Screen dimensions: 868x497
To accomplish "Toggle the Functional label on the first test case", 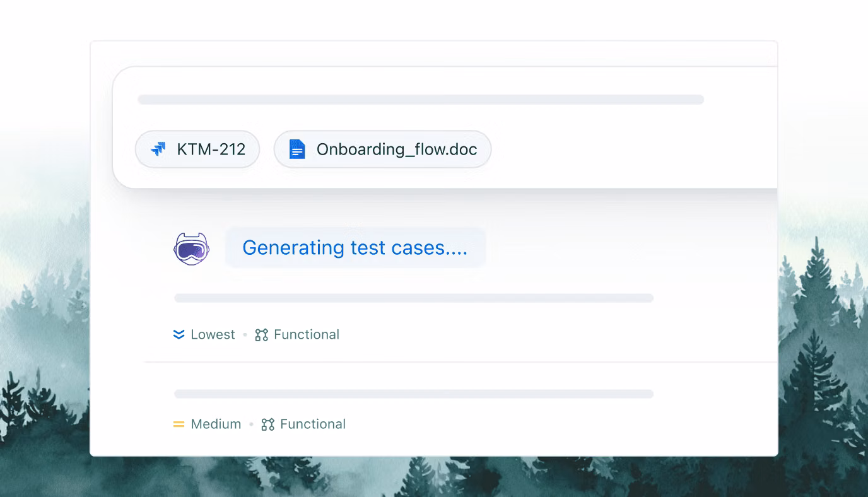I will pyautogui.click(x=306, y=334).
